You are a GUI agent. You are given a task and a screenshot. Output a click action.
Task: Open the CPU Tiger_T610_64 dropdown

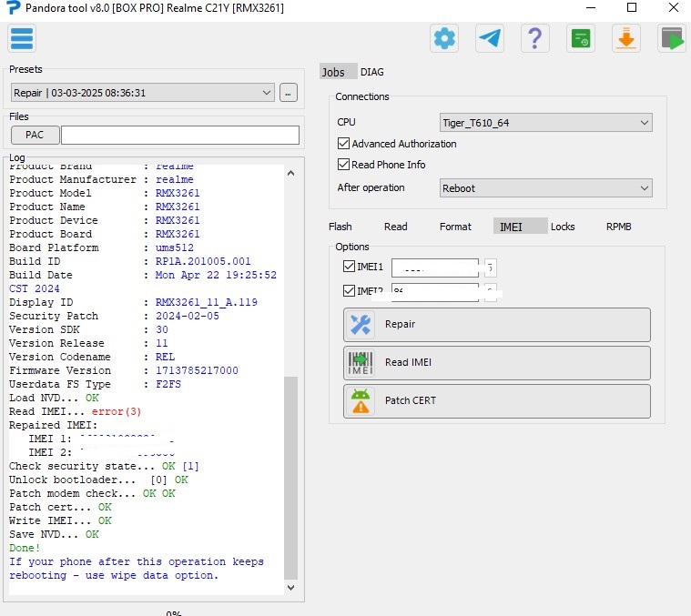(545, 123)
